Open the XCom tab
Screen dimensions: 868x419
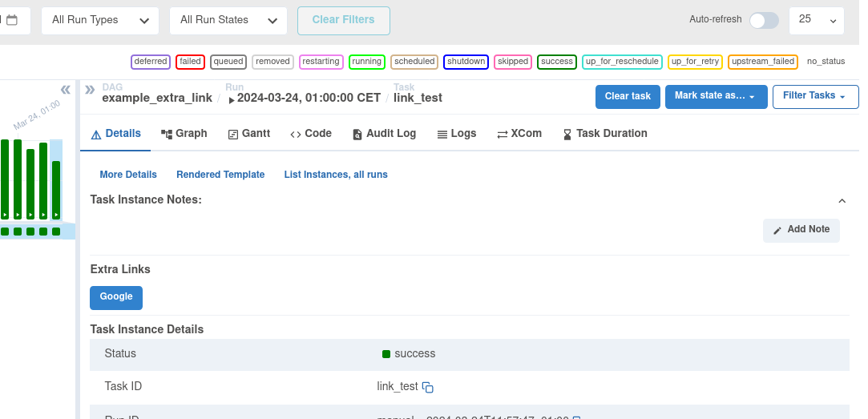pyautogui.click(x=519, y=134)
